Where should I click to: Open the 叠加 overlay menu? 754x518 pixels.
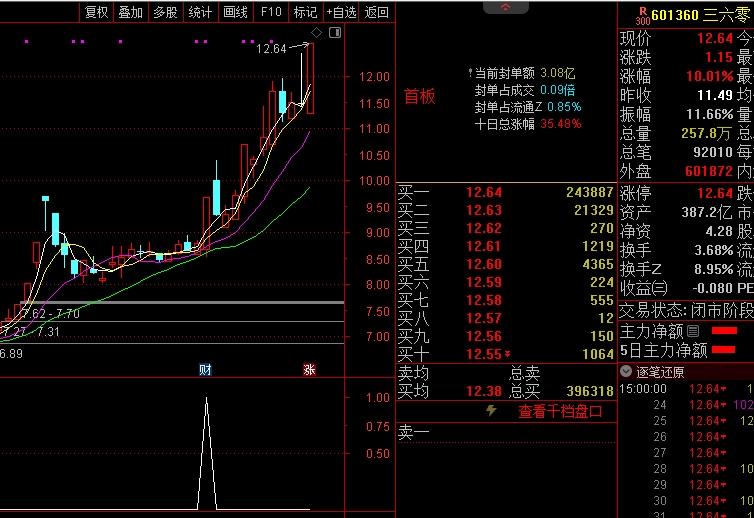131,12
